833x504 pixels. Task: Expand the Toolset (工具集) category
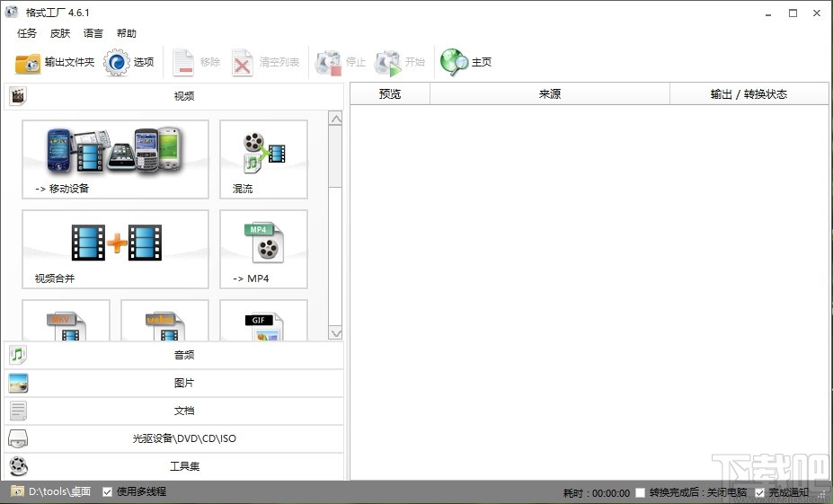point(174,466)
